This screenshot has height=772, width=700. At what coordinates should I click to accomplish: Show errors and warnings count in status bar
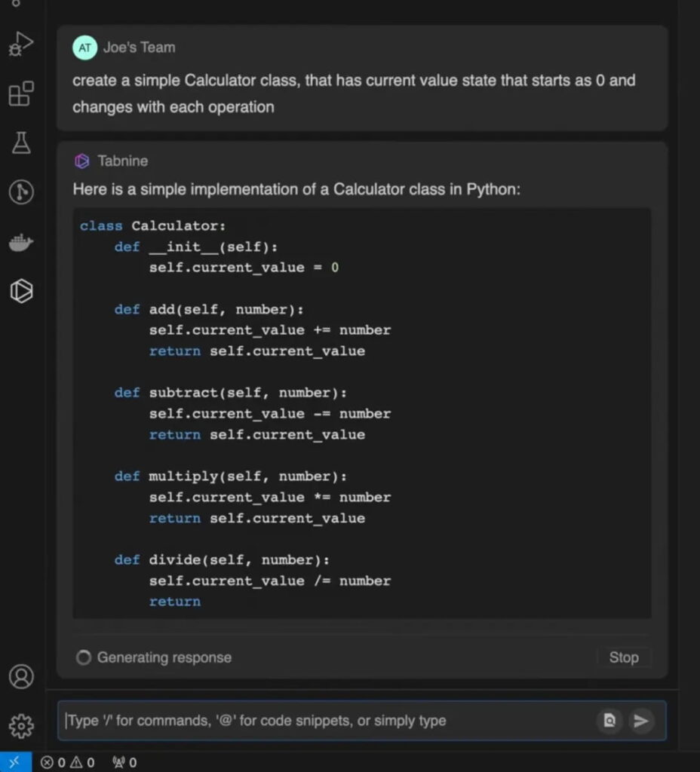[68, 763]
